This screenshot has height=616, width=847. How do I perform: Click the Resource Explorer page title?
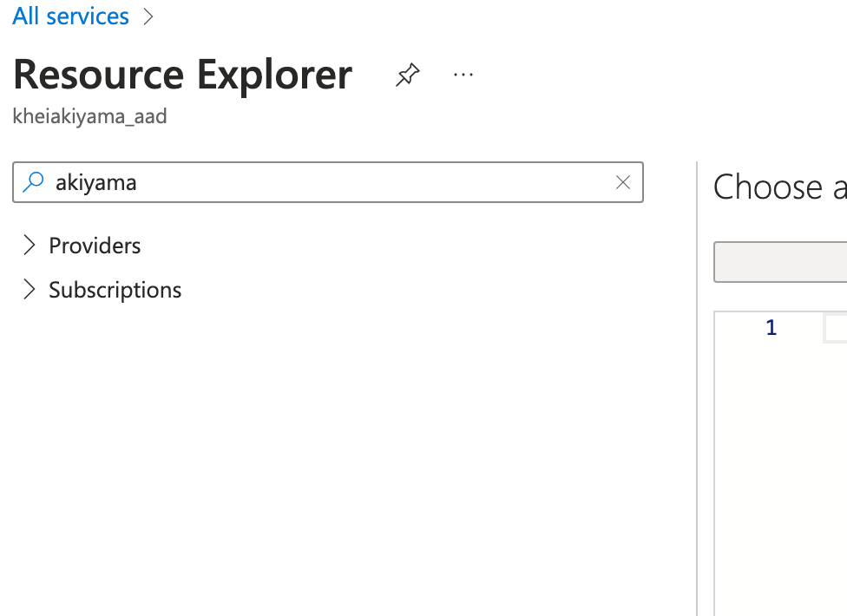point(182,75)
